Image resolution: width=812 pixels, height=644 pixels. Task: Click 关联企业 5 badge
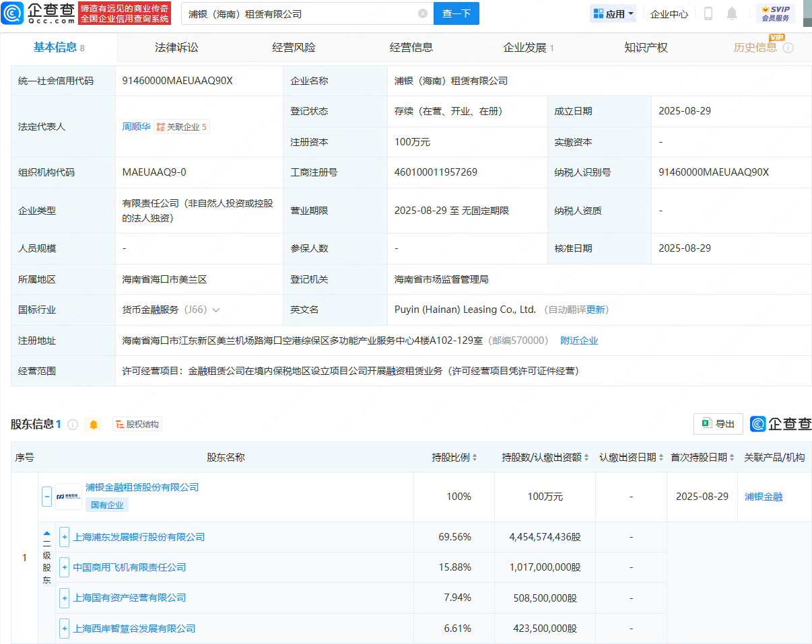(x=182, y=127)
